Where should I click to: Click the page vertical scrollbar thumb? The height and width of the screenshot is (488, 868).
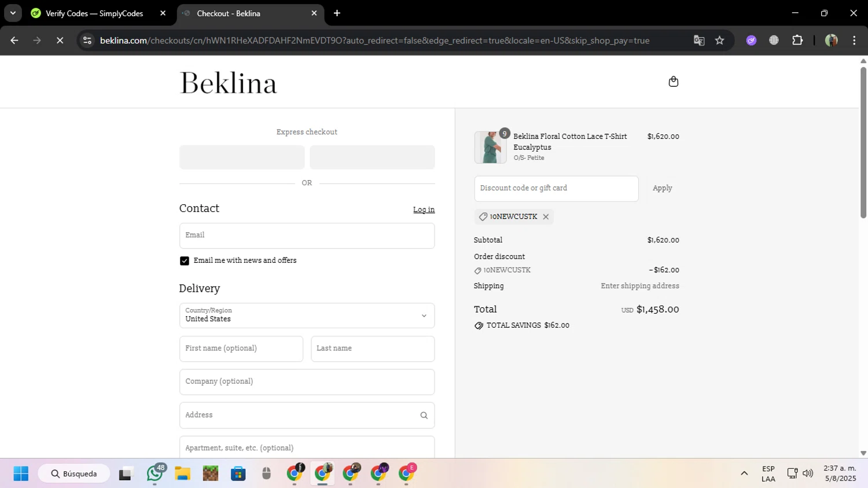pos(863,142)
